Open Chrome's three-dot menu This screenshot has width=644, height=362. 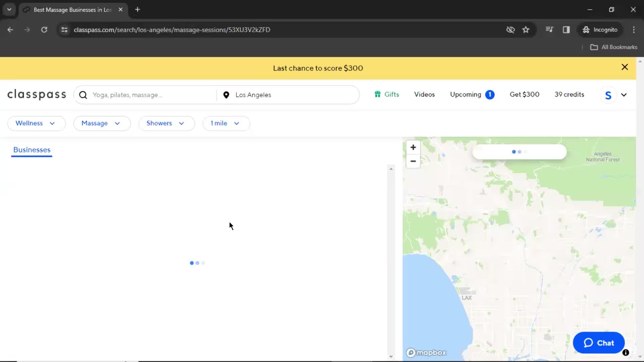(x=634, y=30)
